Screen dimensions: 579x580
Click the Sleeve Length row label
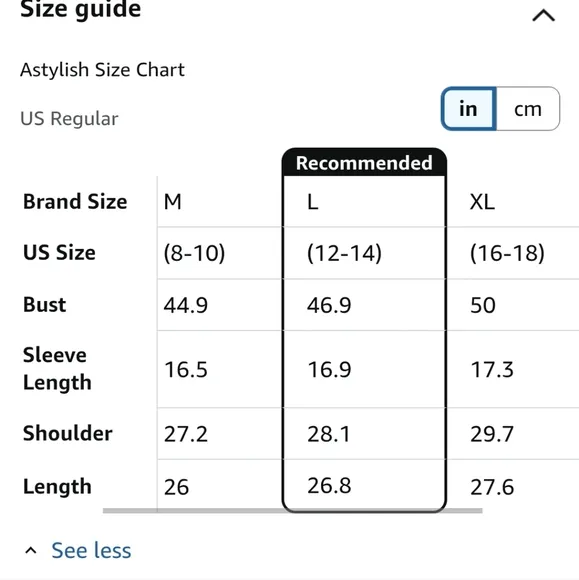click(x=57, y=368)
